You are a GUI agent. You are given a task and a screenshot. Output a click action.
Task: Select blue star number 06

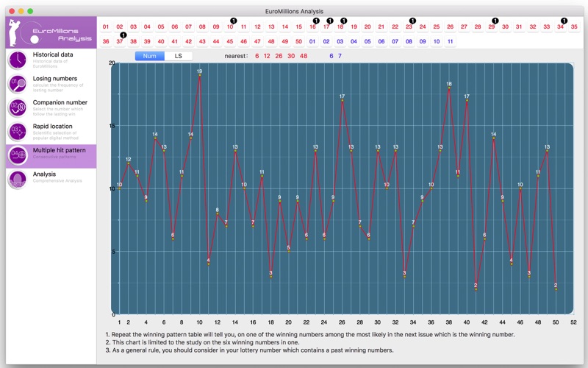[381, 41]
